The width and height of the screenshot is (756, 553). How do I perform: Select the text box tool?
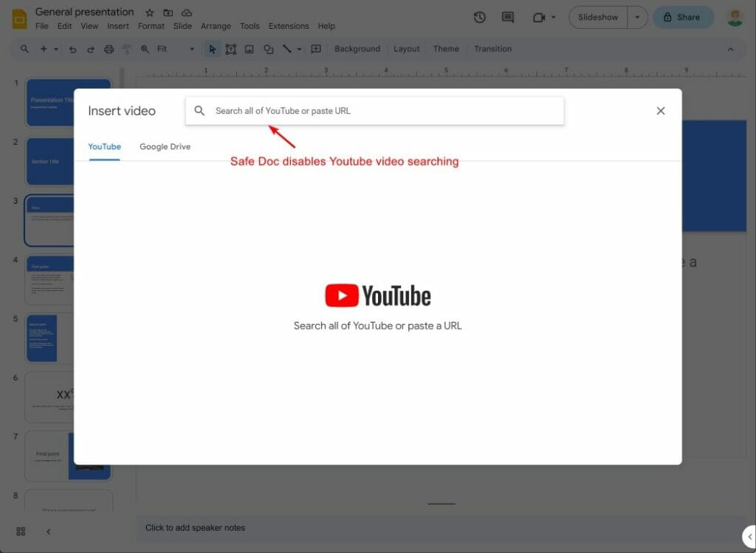coord(230,49)
